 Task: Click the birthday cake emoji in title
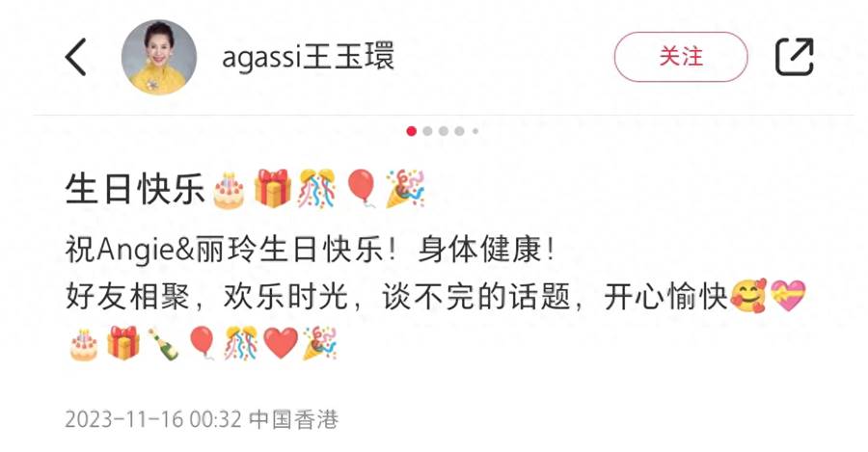pyautogui.click(x=229, y=189)
